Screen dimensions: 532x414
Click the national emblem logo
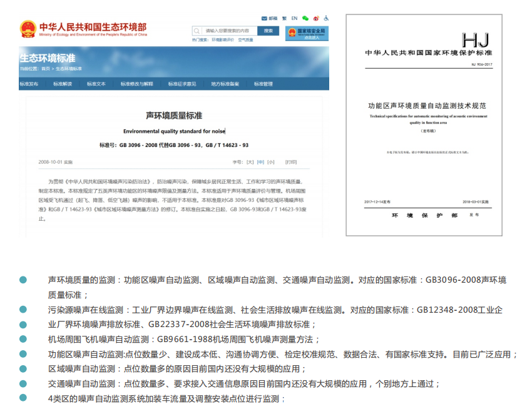28,29
